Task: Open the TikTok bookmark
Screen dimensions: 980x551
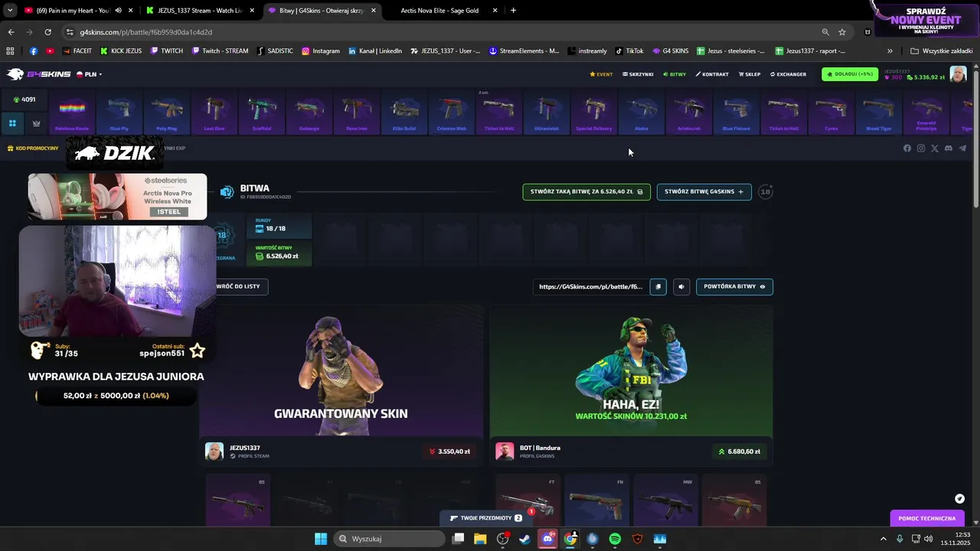Action: (629, 51)
